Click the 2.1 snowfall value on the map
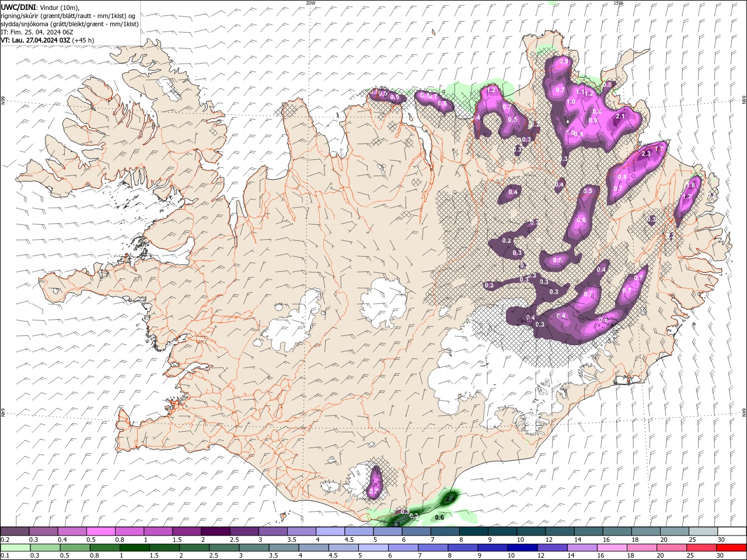This screenshot has width=747, height=560. [x=620, y=117]
